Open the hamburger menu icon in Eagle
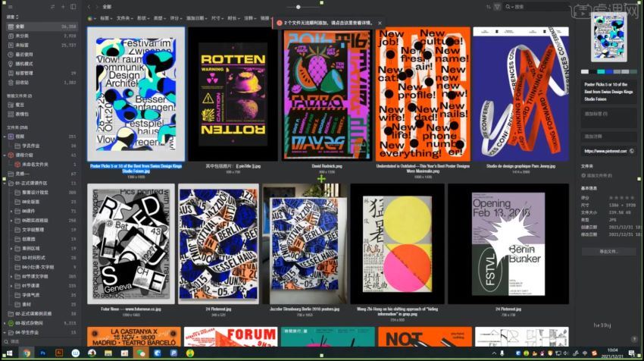Viewport: 644px width, 361px height. point(11,7)
